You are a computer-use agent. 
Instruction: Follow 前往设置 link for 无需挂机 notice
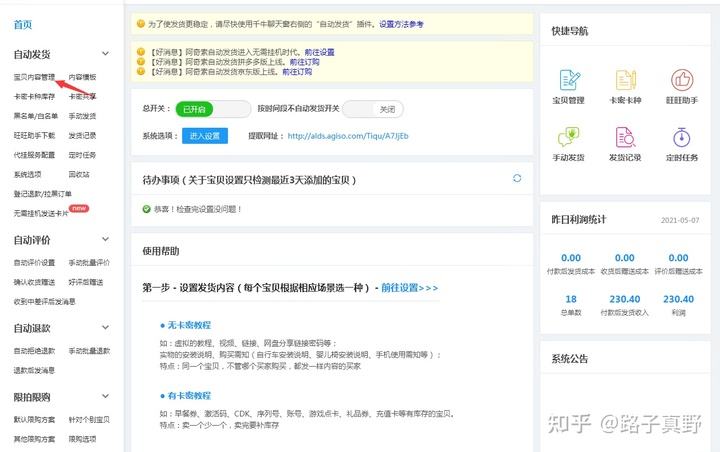pyautogui.click(x=320, y=52)
